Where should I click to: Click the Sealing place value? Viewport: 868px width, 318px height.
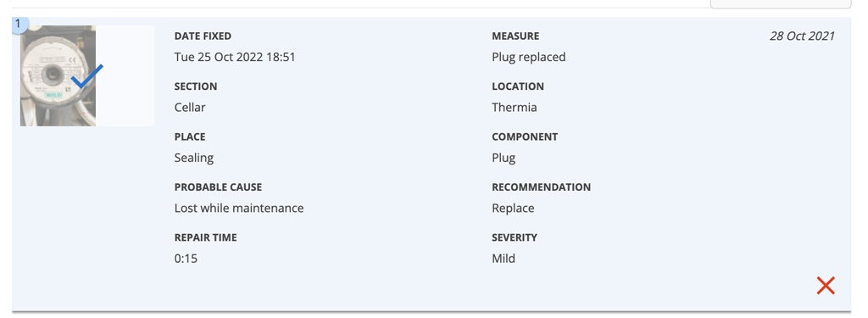(194, 158)
